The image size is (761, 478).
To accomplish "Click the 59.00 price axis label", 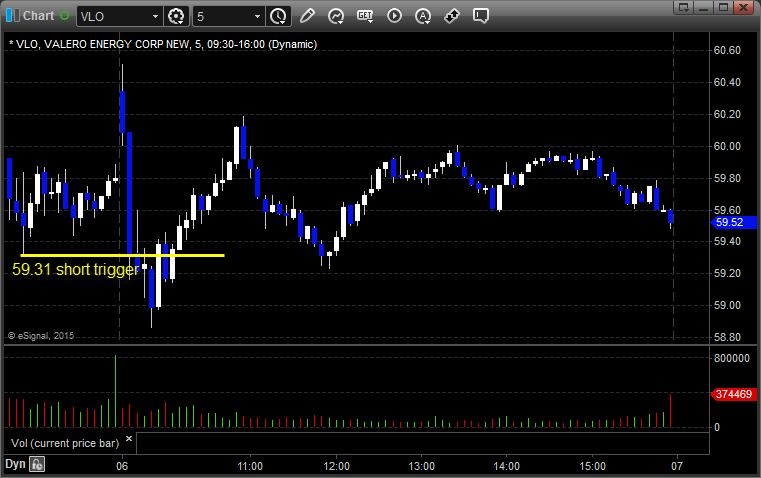I will [x=727, y=305].
